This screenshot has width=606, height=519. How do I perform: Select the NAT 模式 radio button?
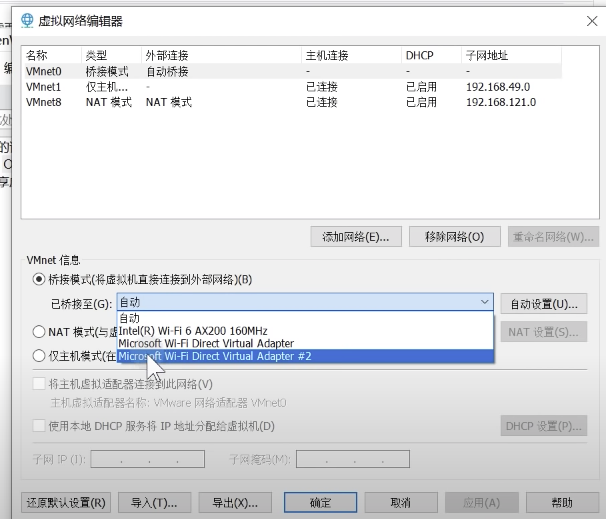39,332
